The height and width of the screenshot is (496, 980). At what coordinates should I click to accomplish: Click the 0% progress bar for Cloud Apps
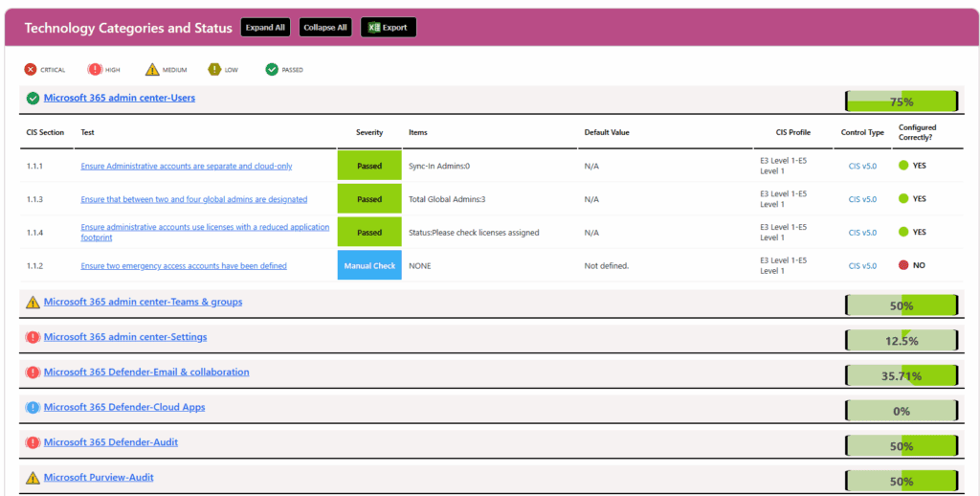pyautogui.click(x=902, y=411)
